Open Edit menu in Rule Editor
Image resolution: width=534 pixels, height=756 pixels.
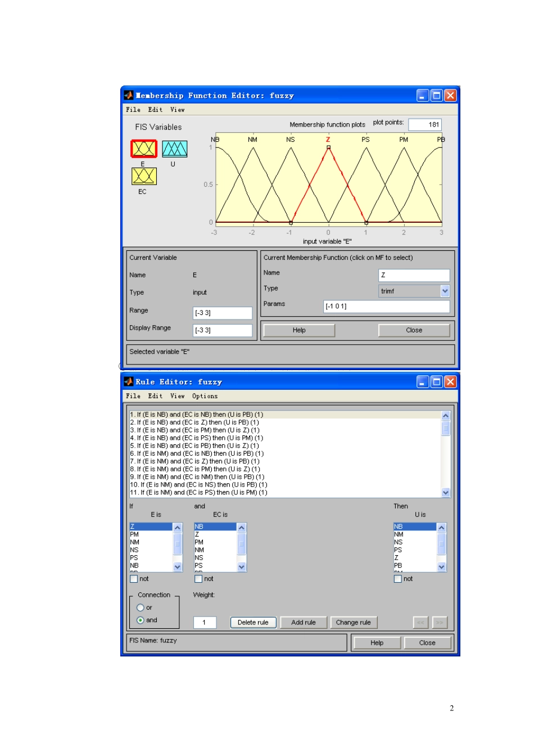(x=156, y=396)
